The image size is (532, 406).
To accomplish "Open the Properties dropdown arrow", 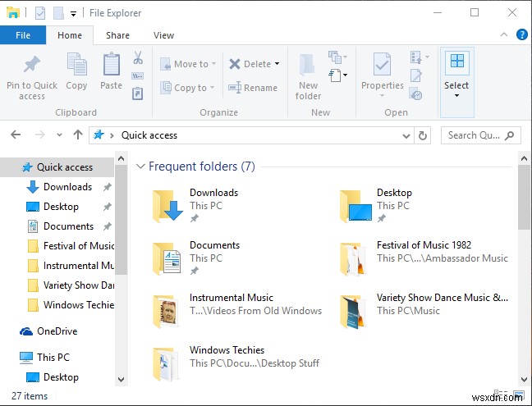I will (x=382, y=96).
